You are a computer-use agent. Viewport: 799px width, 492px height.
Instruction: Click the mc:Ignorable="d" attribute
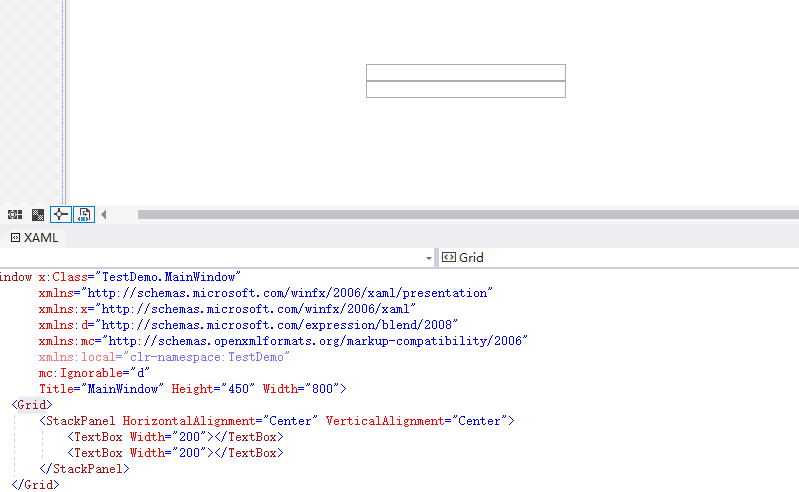94,373
